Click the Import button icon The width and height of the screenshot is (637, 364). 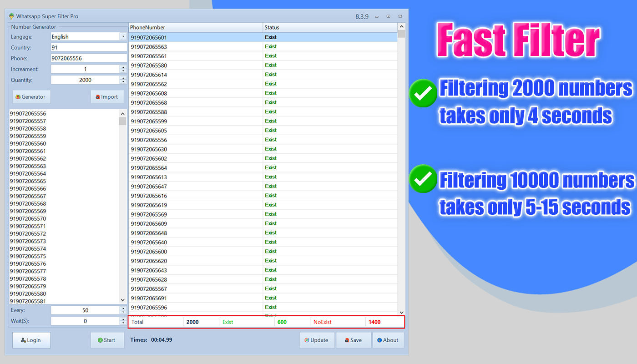coord(97,97)
